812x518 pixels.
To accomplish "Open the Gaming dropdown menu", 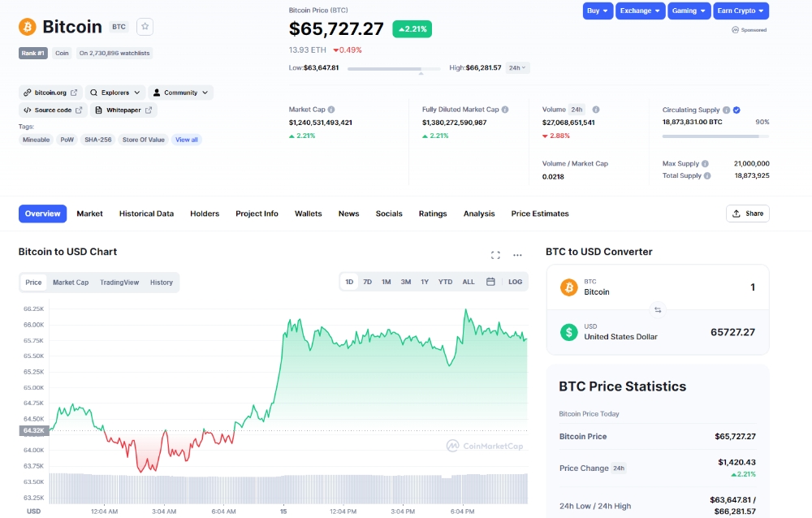I will coord(689,11).
